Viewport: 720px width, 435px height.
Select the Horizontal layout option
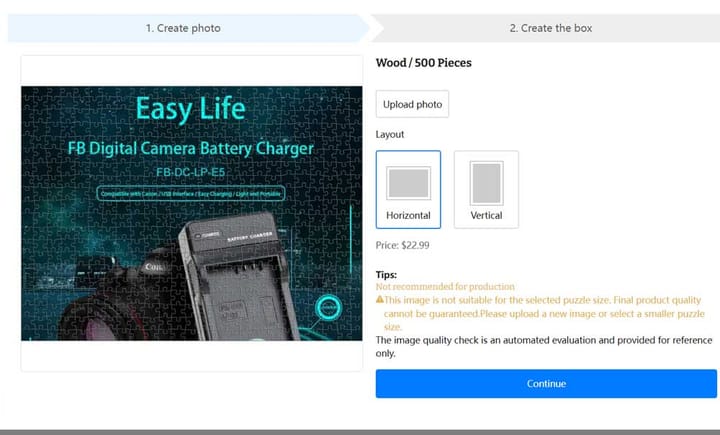click(x=408, y=189)
